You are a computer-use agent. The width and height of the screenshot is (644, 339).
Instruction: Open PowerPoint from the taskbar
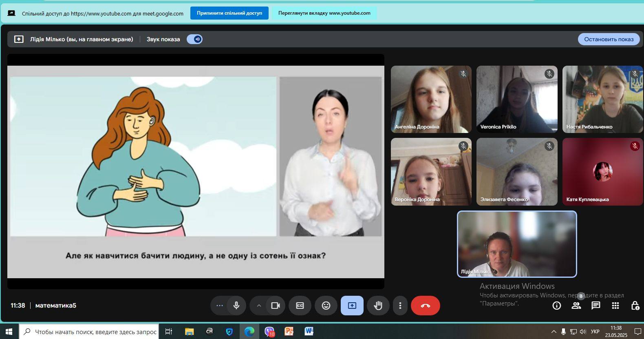[x=289, y=332]
